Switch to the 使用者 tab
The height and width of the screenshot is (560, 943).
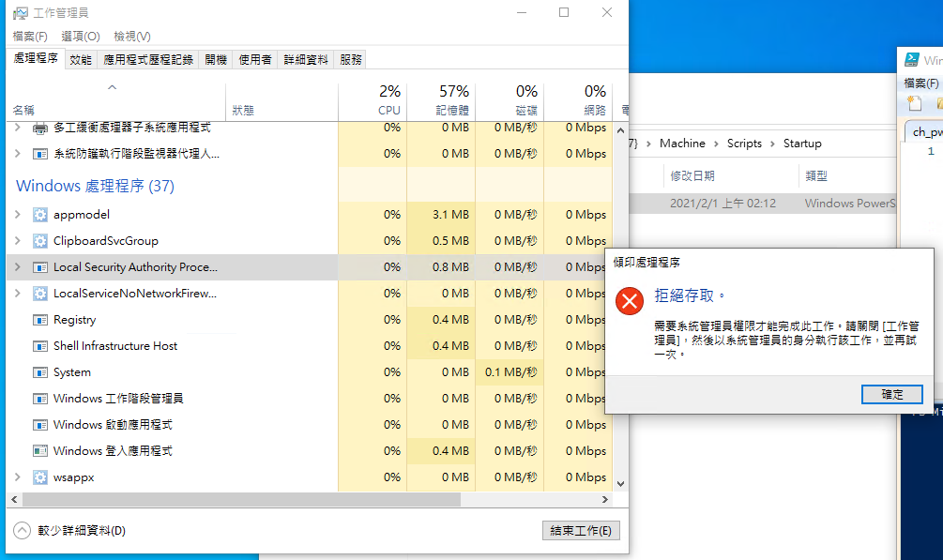point(255,59)
